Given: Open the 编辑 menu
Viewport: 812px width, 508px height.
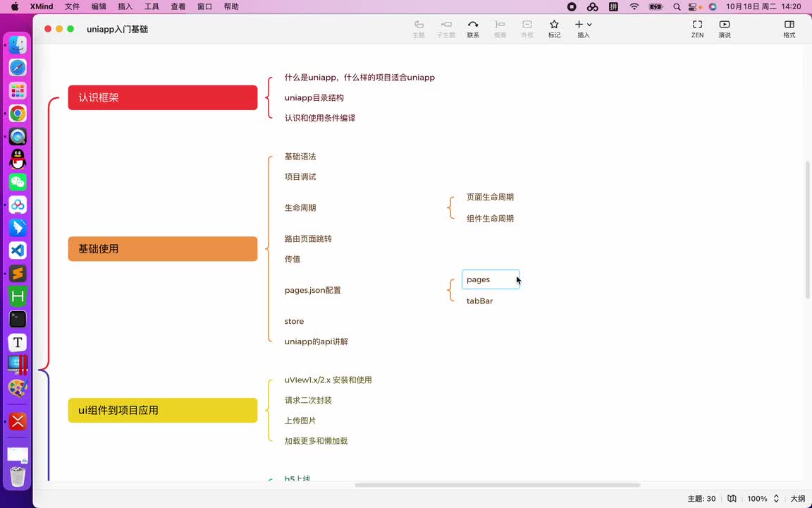Looking at the screenshot, I should [99, 7].
